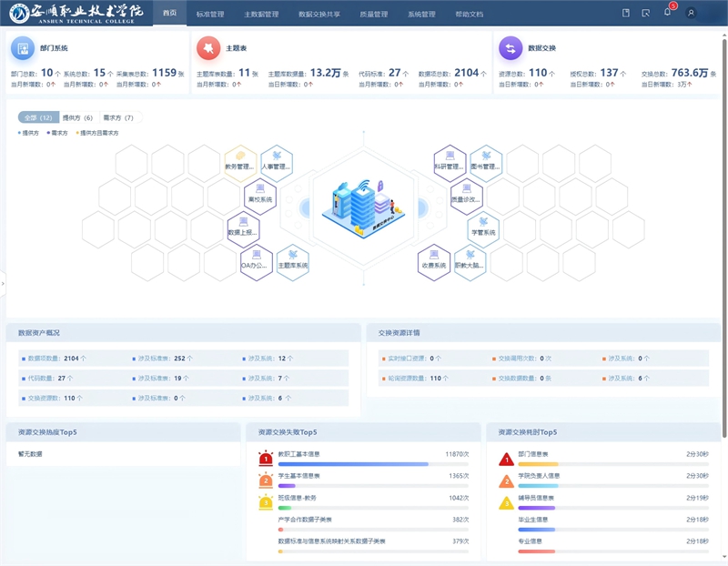Click the user avatar icon
Image resolution: width=728 pixels, height=566 pixels.
point(692,13)
